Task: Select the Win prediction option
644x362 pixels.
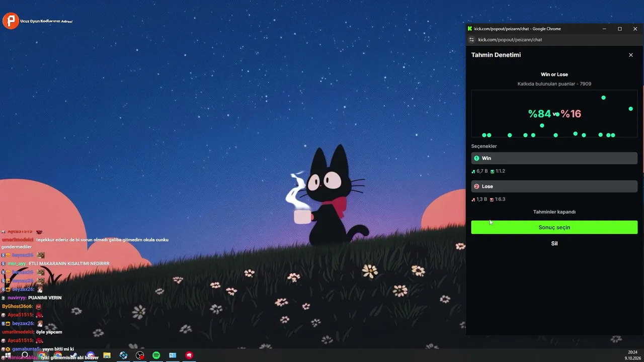Action: [x=554, y=158]
